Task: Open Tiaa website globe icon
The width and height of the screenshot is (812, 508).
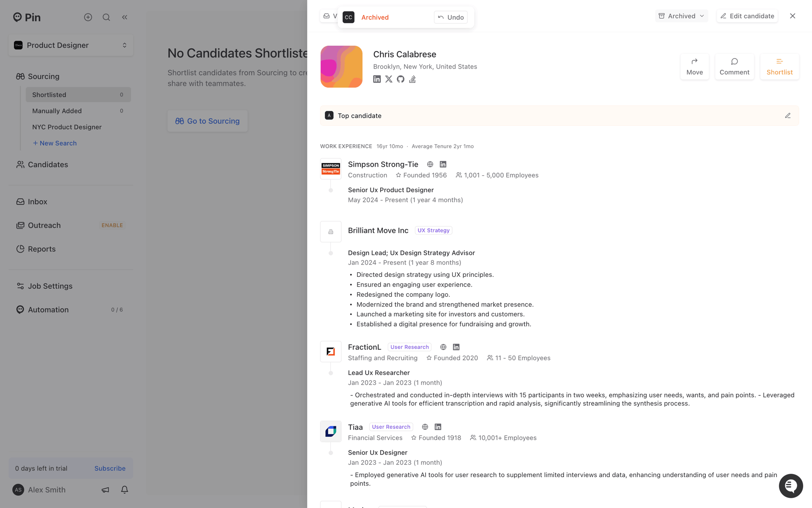Action: (x=425, y=427)
